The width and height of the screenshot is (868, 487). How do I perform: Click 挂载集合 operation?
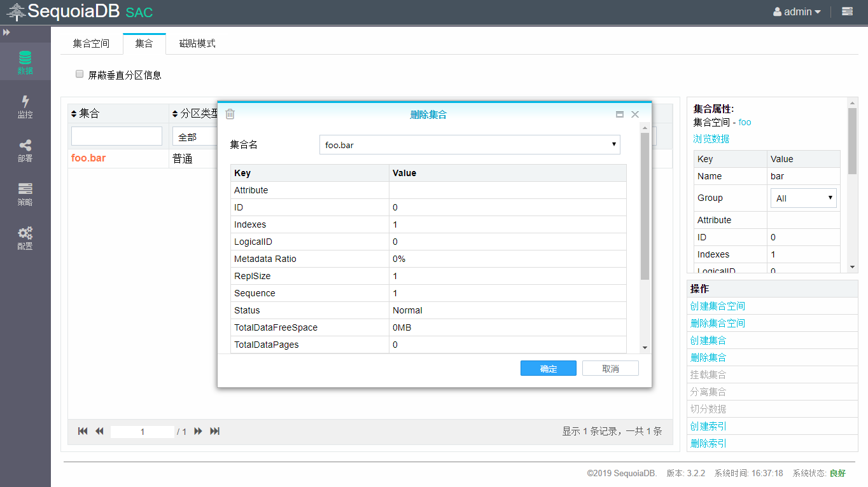(708, 374)
